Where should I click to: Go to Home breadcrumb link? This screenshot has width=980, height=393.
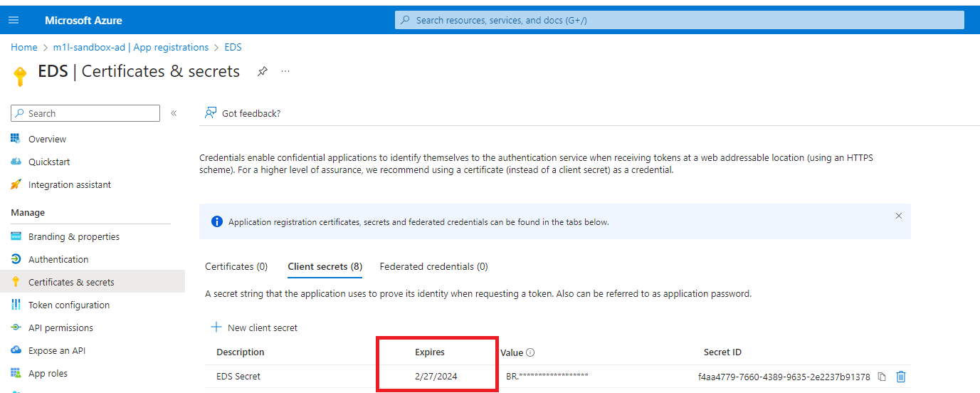pos(23,47)
